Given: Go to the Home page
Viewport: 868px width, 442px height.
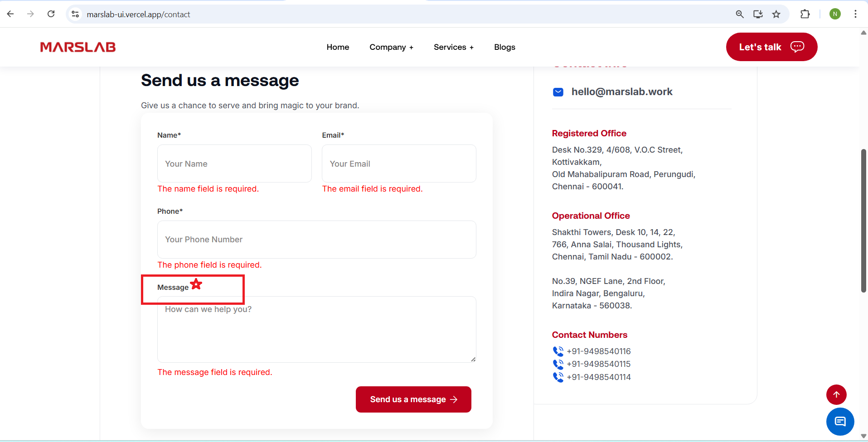Looking at the screenshot, I should pos(338,47).
